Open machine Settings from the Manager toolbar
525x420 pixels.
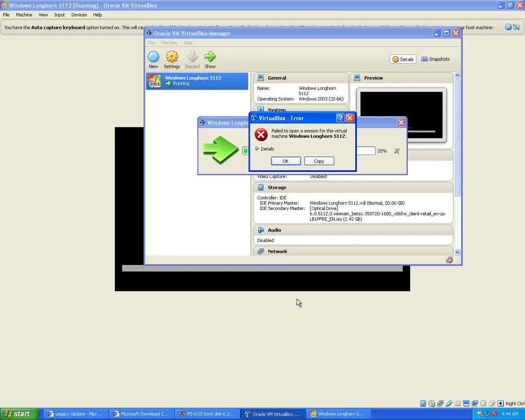(172, 60)
